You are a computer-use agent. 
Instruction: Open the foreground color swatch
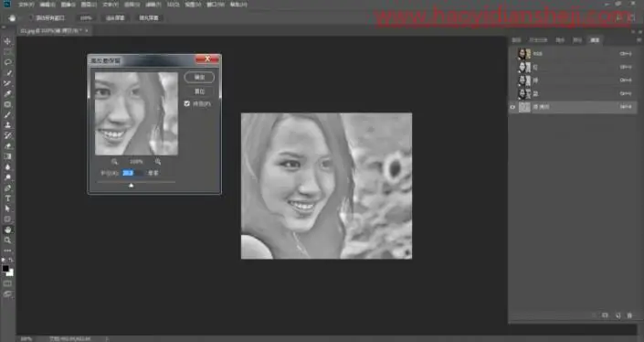click(5, 269)
